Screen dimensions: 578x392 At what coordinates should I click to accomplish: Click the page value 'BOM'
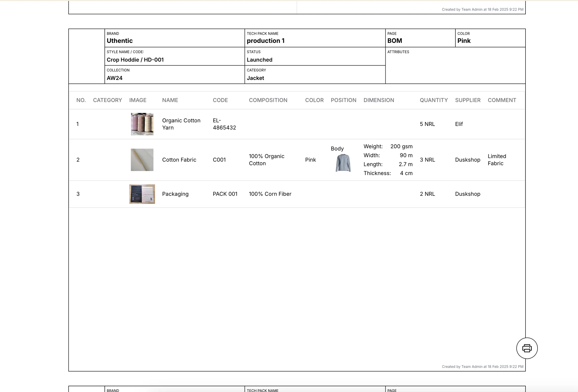point(395,40)
